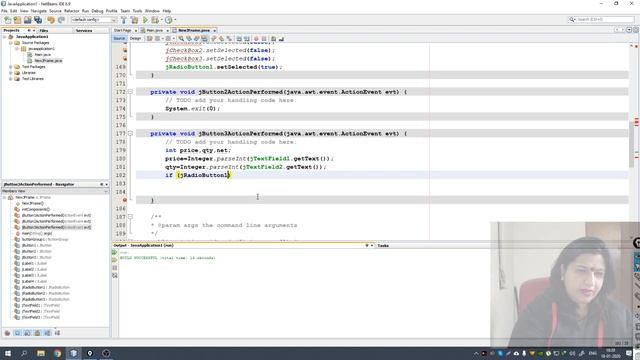The image size is (640, 360).
Task: Click the Debug Project toolbar icon
Action: (155, 20)
